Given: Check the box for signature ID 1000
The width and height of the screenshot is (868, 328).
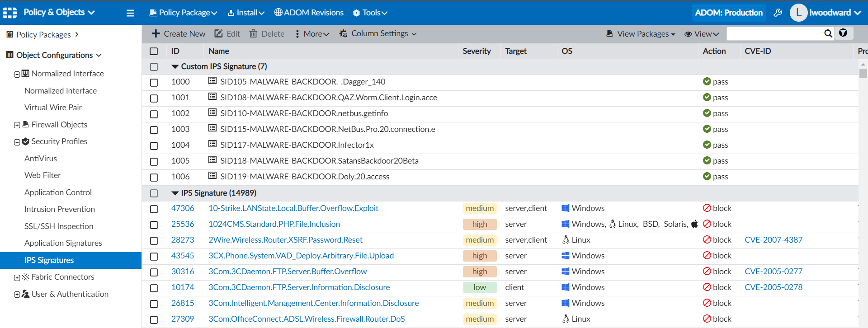Looking at the screenshot, I should (x=154, y=82).
